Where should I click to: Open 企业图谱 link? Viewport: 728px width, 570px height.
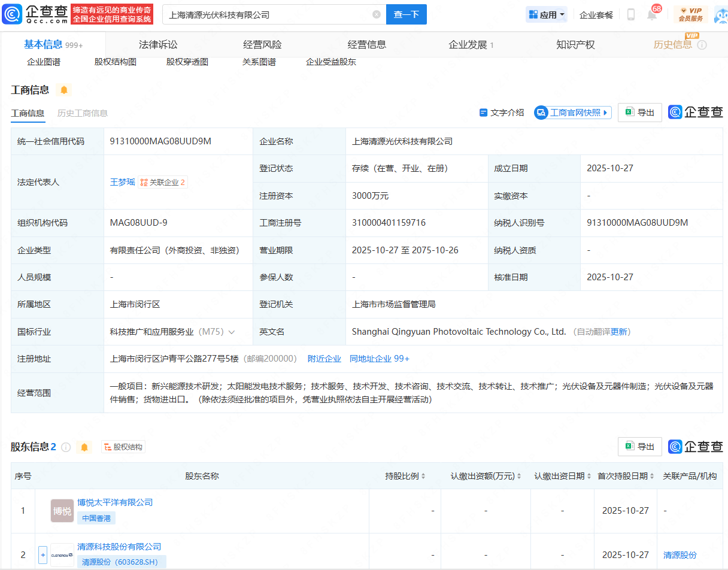[44, 62]
